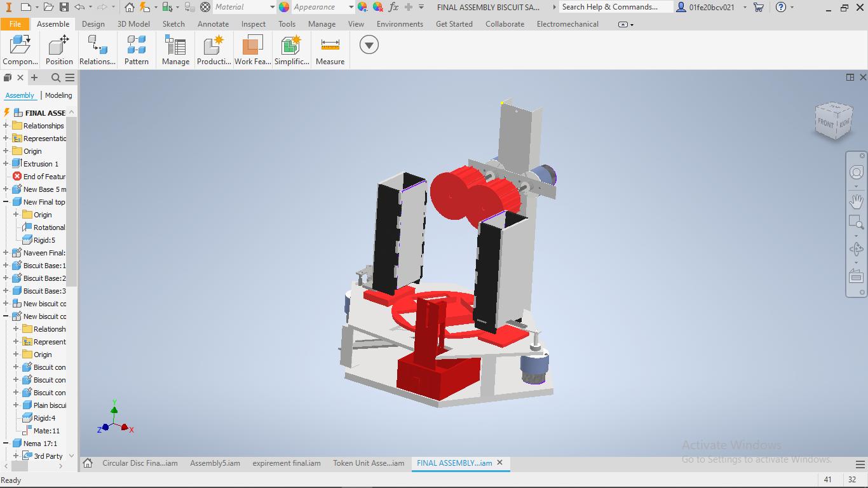Open the Environments ribbon tab
Viewport: 868px width, 488px height.
point(400,24)
